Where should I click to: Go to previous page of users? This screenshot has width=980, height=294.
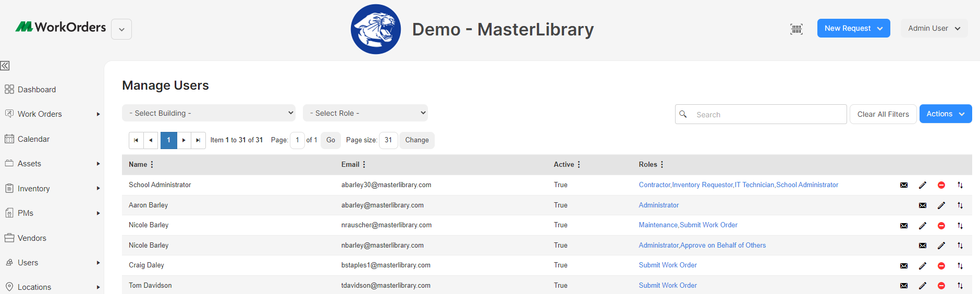click(x=151, y=140)
